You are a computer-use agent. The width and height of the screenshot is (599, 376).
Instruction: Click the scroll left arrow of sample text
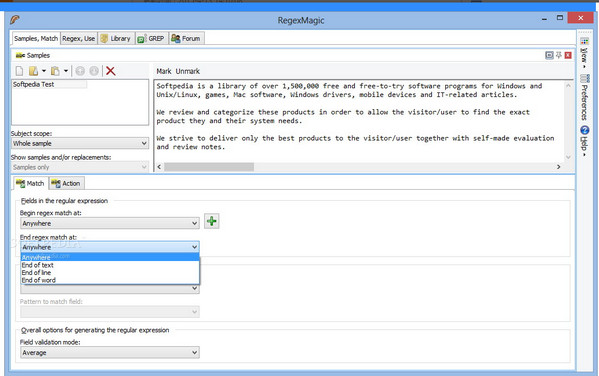(159, 167)
